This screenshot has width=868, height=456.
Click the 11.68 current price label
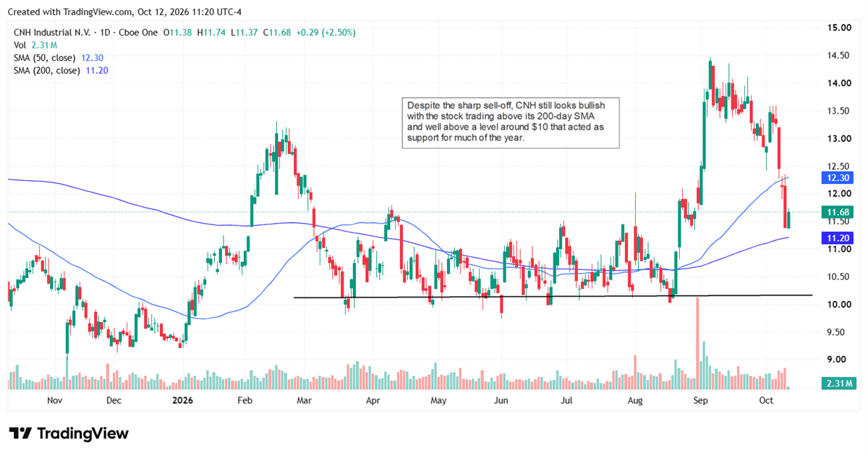point(839,212)
